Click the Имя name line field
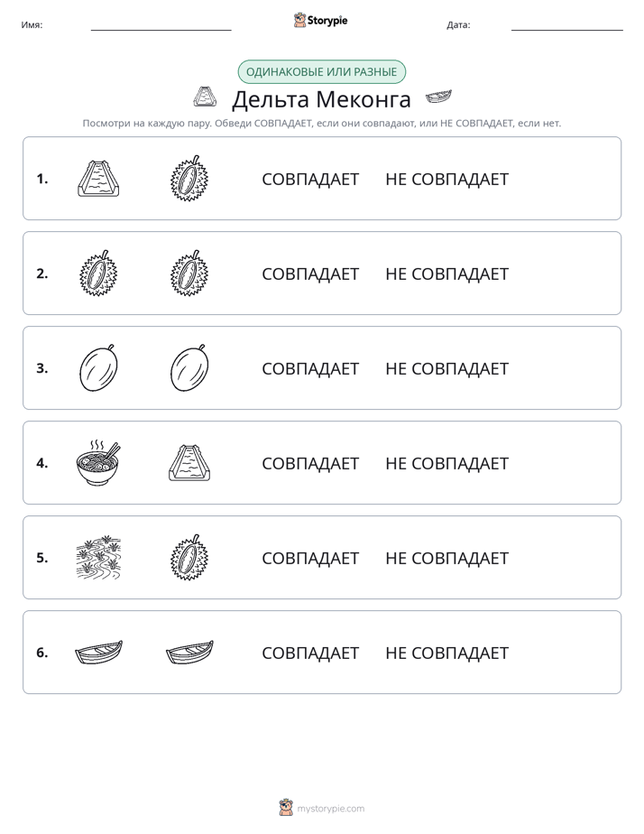 click(161, 25)
